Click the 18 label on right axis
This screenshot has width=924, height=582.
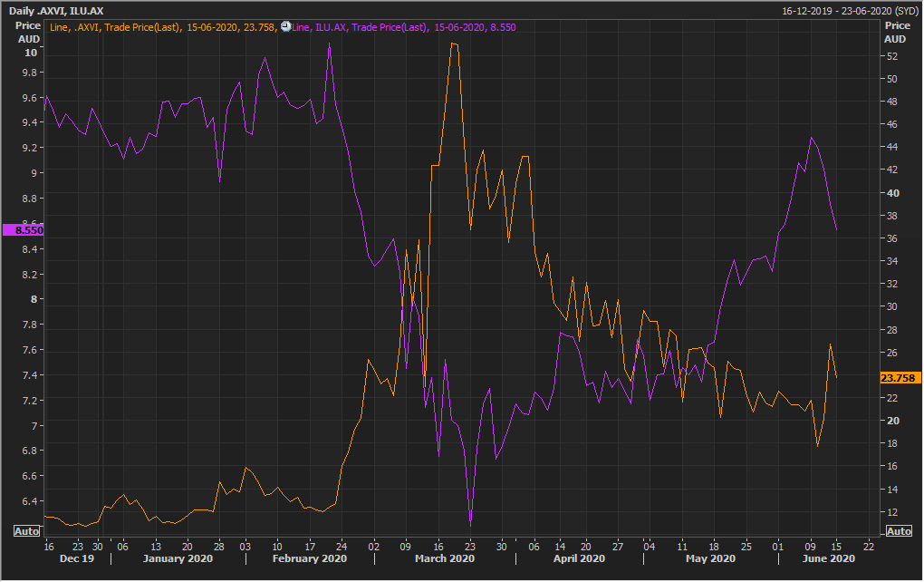892,444
